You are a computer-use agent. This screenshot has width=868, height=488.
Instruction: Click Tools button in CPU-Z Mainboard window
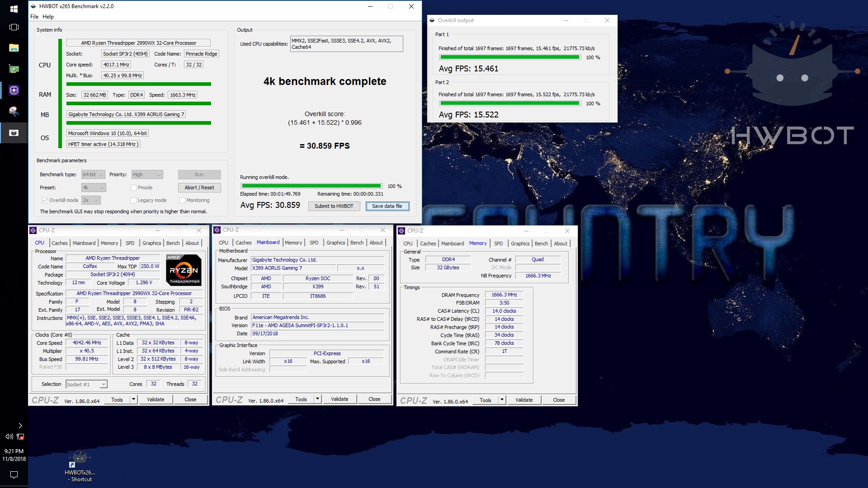click(x=301, y=399)
